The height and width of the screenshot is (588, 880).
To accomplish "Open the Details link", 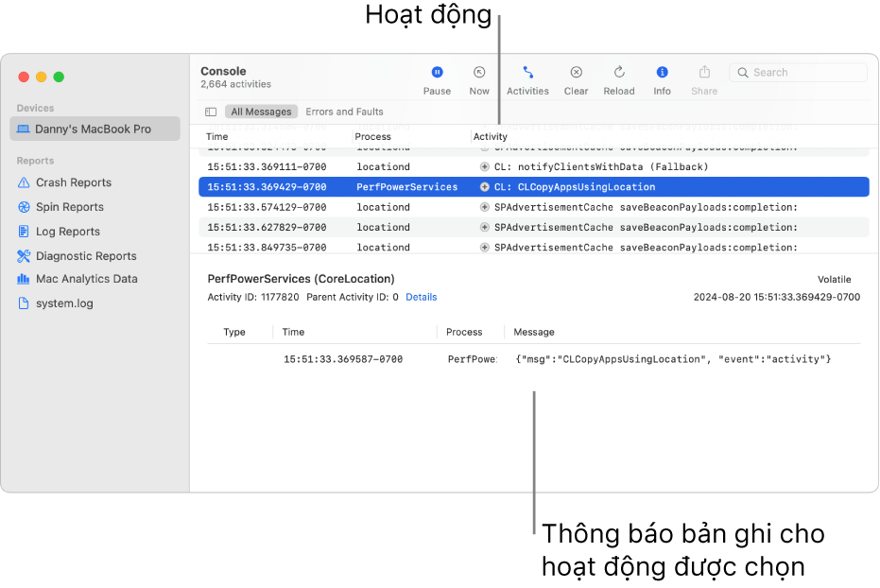I will 421,297.
